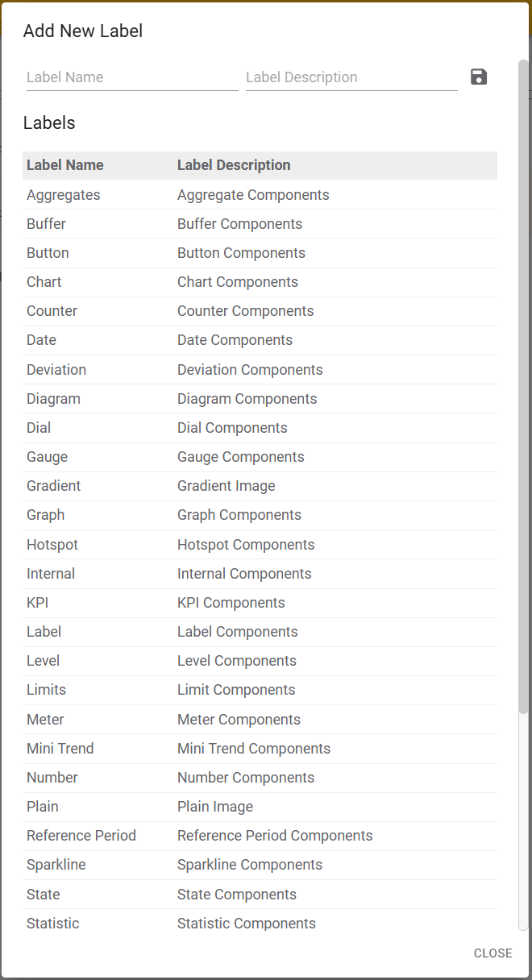Click the dialog vertical scrollbar
This screenshot has height=980, width=532.
pos(523,387)
